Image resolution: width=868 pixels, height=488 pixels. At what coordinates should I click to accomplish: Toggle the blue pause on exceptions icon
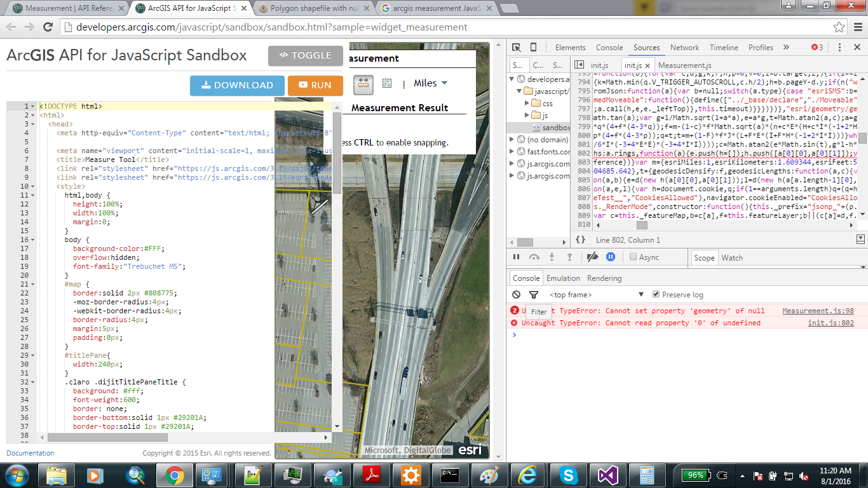pyautogui.click(x=611, y=257)
